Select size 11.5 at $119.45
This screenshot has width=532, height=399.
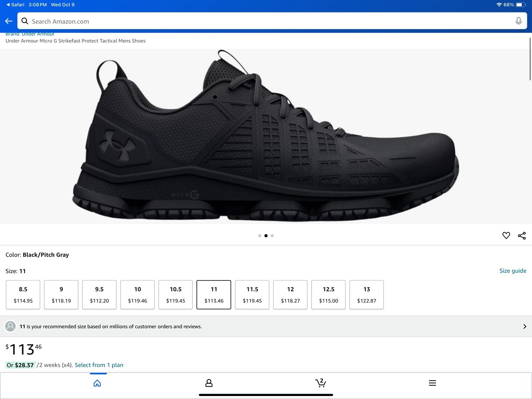pos(252,295)
